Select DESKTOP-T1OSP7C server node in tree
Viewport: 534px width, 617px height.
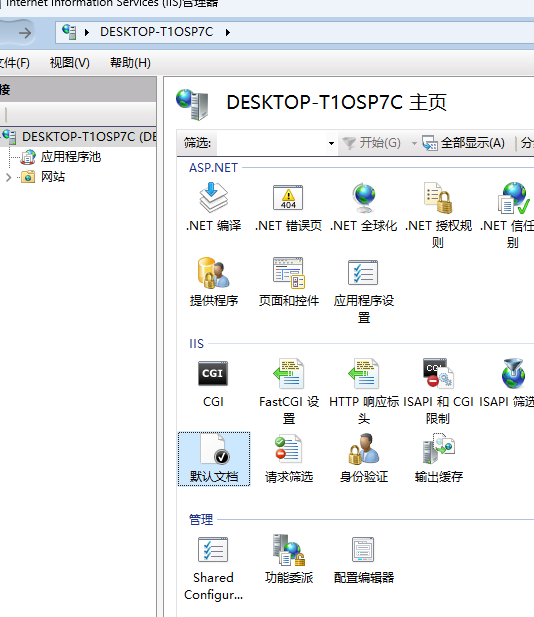(79, 137)
